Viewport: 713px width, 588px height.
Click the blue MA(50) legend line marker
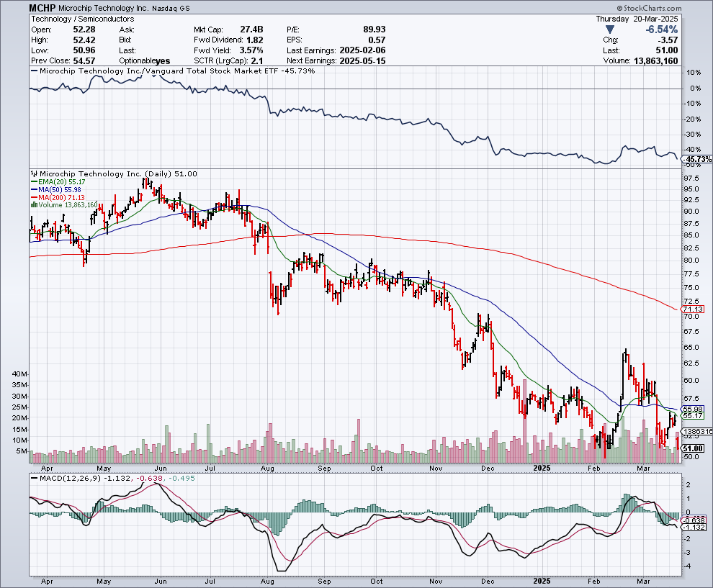tap(32, 190)
